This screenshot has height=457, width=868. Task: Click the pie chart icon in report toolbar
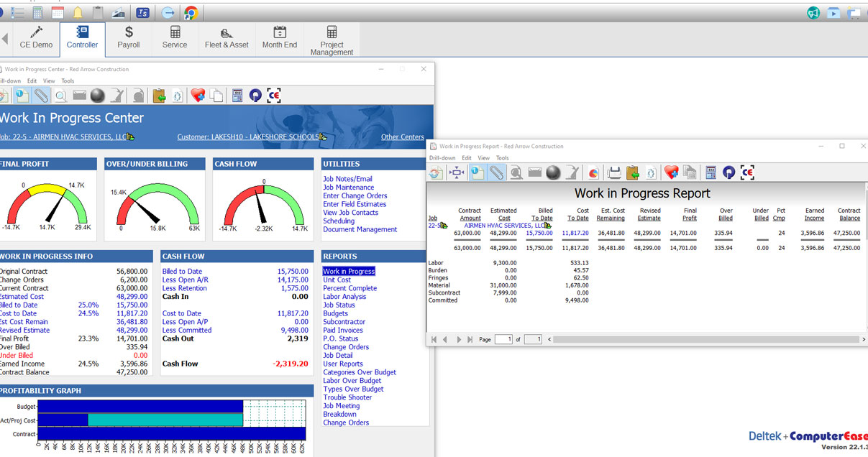click(593, 172)
